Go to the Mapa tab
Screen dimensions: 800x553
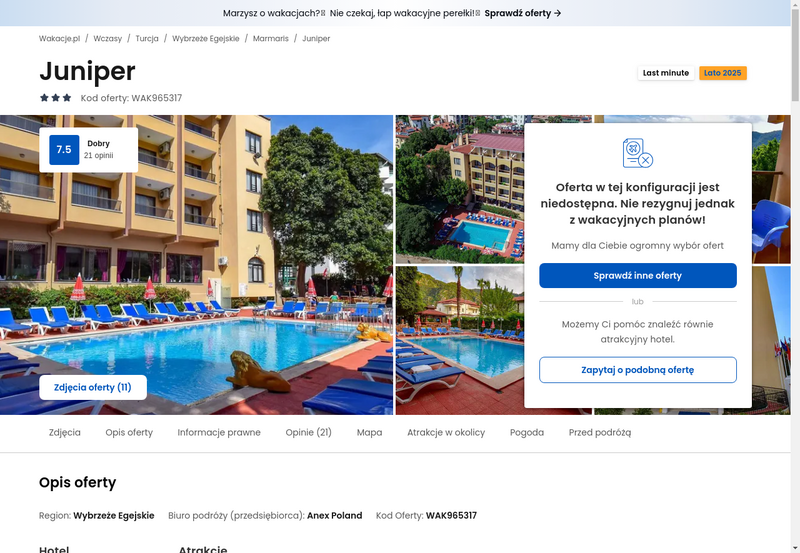click(369, 432)
